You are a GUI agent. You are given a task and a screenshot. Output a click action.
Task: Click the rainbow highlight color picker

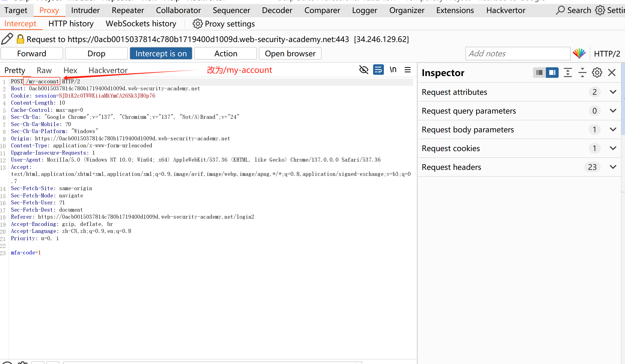click(x=579, y=54)
